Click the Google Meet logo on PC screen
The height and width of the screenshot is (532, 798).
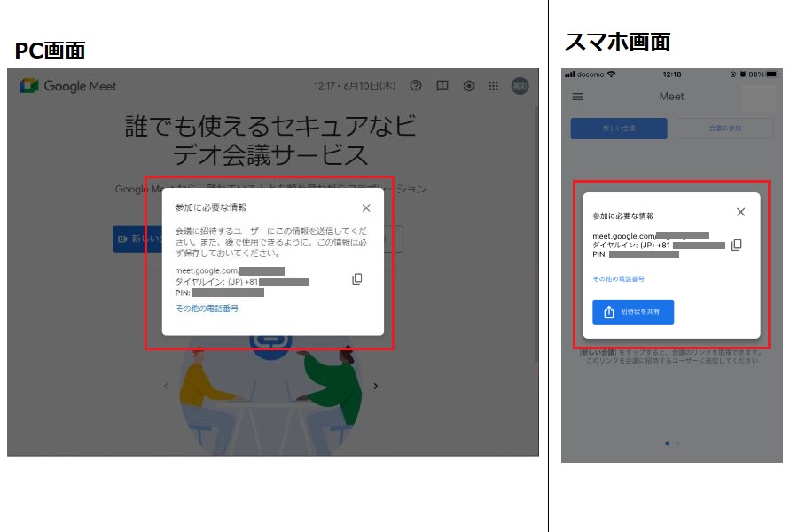coord(69,86)
